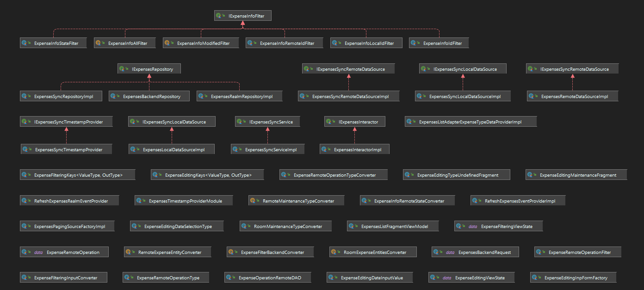Click the interface icon on IExpenseInfoFilter
The width and height of the screenshot is (644, 290).
[219, 15]
